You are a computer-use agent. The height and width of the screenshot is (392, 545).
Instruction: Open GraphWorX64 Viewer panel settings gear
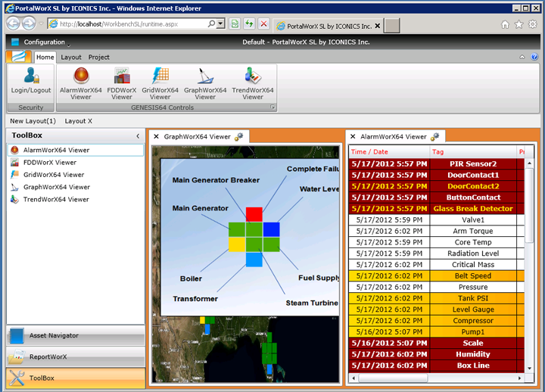[x=238, y=136]
